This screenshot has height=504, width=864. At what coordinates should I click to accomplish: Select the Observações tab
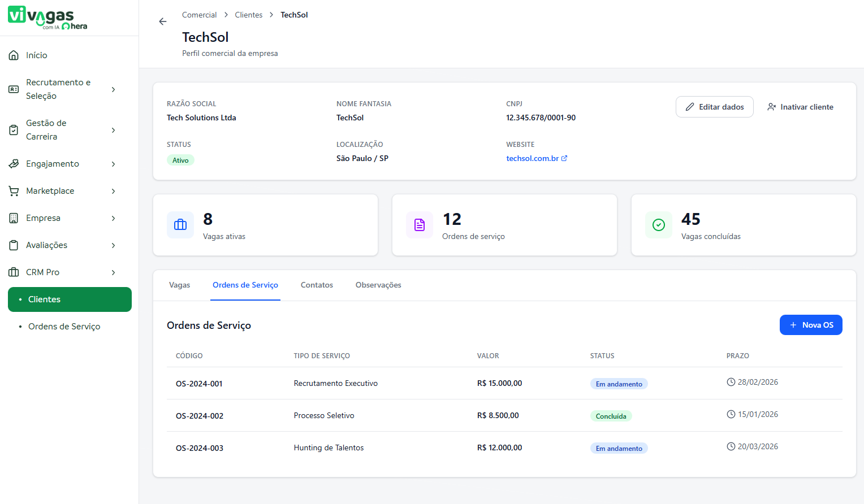(x=378, y=285)
